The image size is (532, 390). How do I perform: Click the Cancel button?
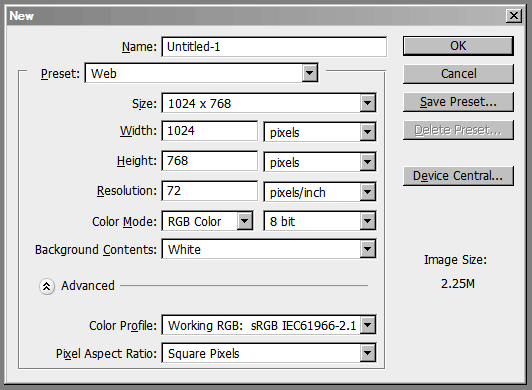458,74
